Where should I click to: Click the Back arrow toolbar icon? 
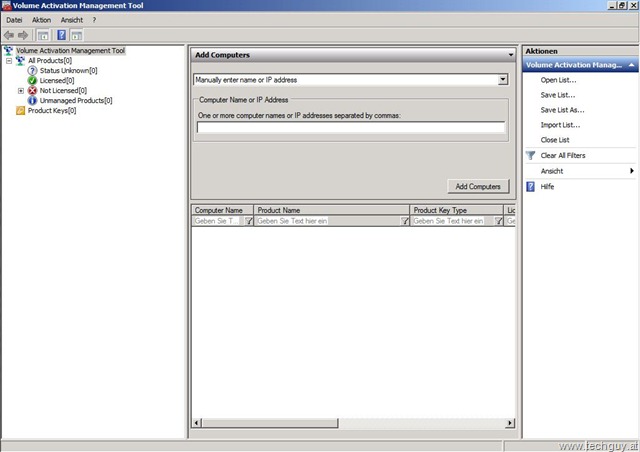(9, 36)
